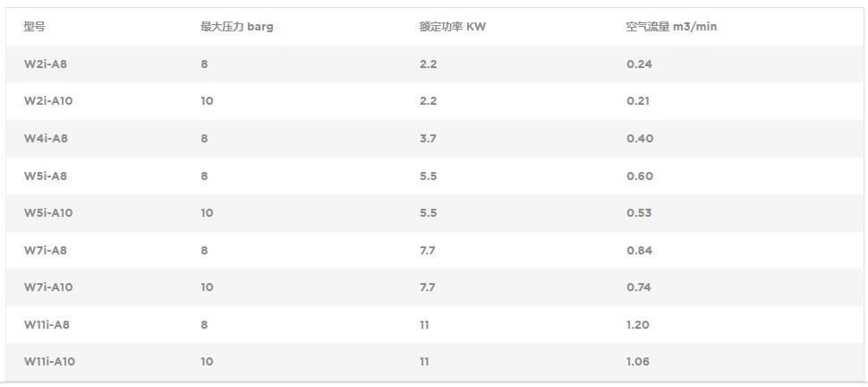
Task: Select the 0.60 air flow cell
Action: (639, 176)
